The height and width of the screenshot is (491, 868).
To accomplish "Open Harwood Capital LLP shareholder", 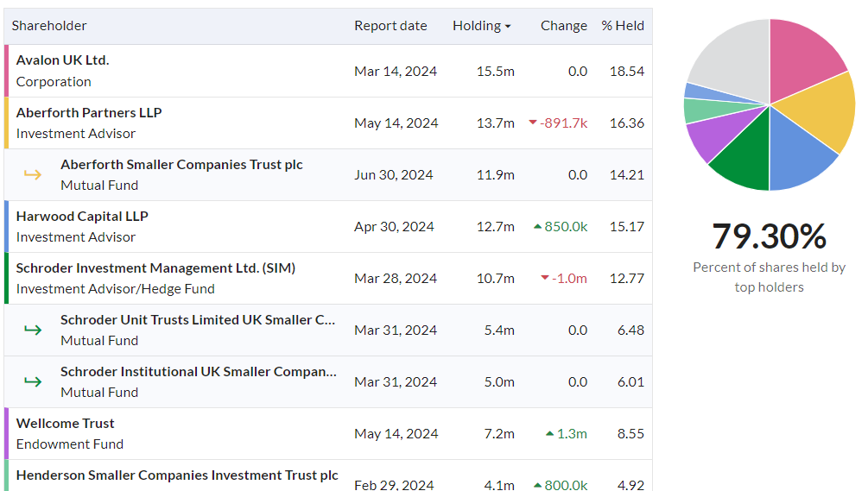I will [82, 217].
